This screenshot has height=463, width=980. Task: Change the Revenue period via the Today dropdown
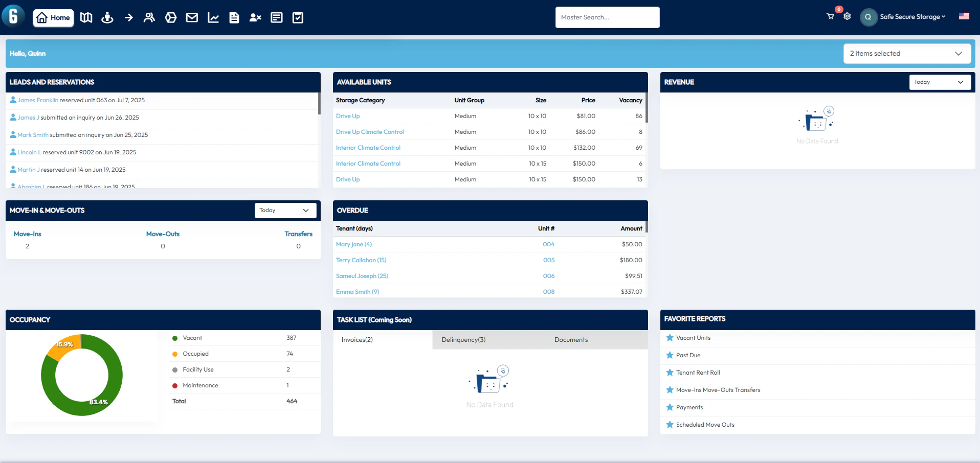click(940, 82)
